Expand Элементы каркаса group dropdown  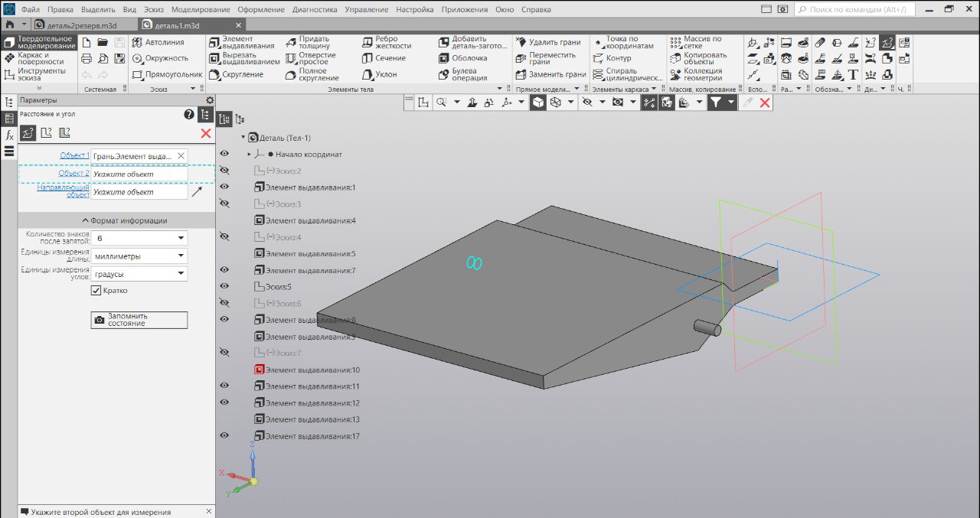(655, 89)
